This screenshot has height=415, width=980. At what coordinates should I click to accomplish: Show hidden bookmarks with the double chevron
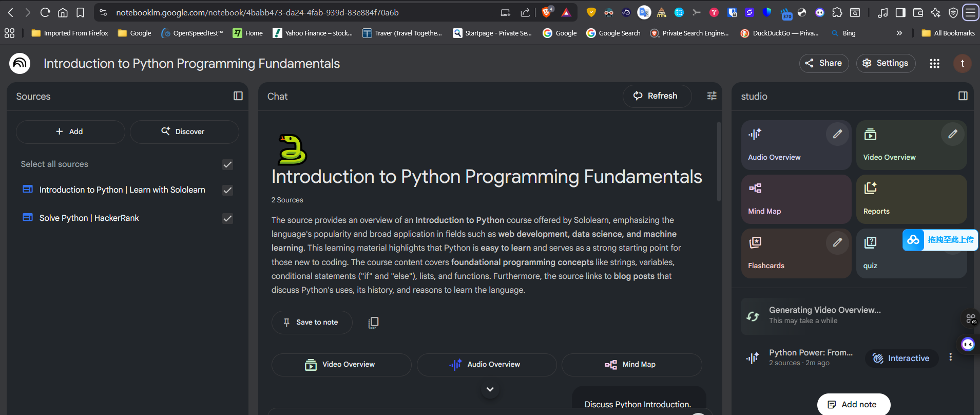pos(899,33)
